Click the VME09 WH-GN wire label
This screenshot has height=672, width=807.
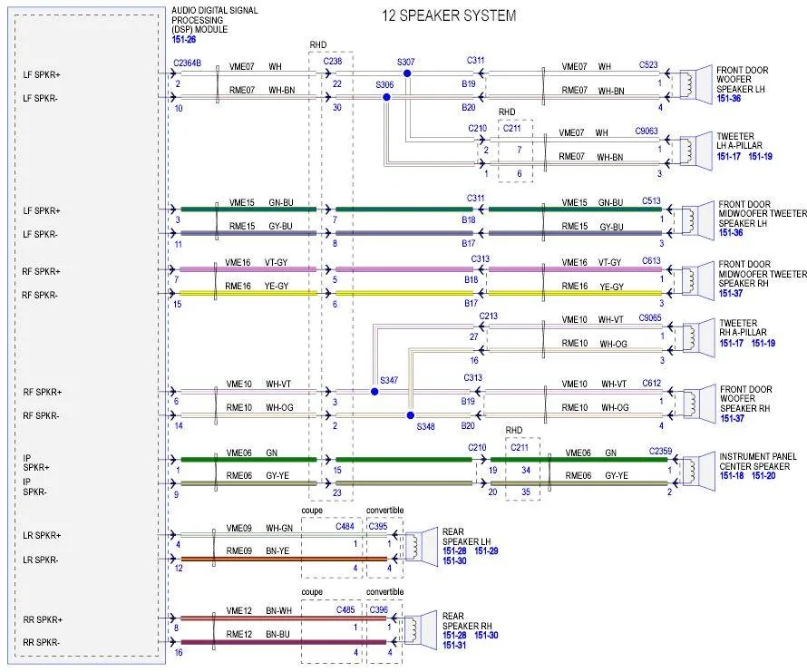259,529
